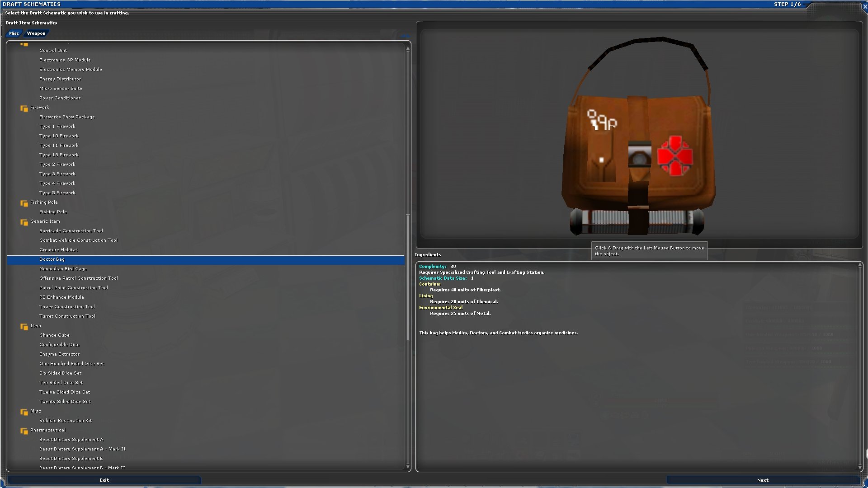This screenshot has width=868, height=488.
Task: Click the schematic list scrollbar down arrow
Action: (408, 466)
